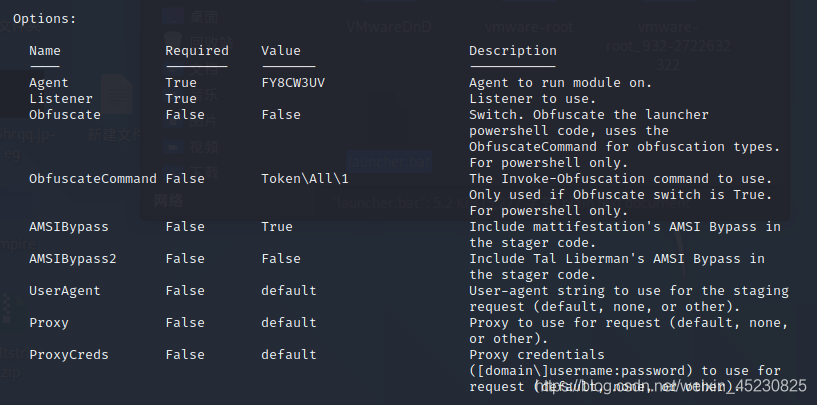Click the 'Listener to use.' description
Viewport: 817px width, 405px height.
(533, 99)
